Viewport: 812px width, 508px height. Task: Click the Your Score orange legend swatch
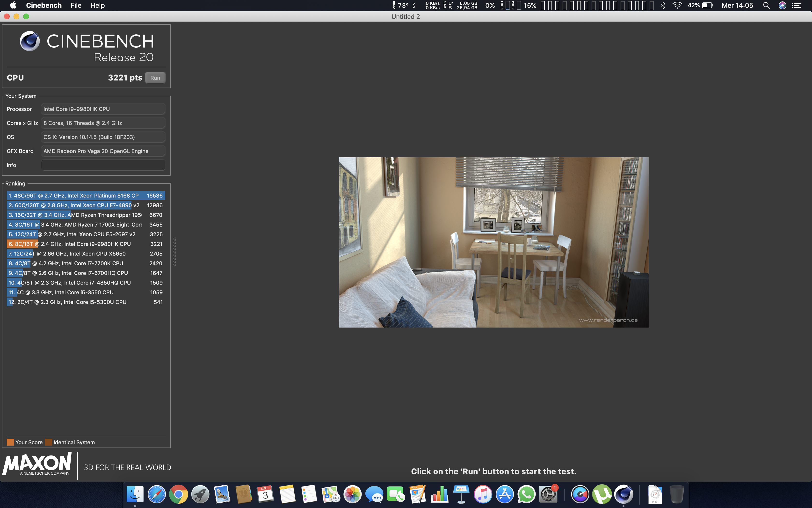point(10,442)
